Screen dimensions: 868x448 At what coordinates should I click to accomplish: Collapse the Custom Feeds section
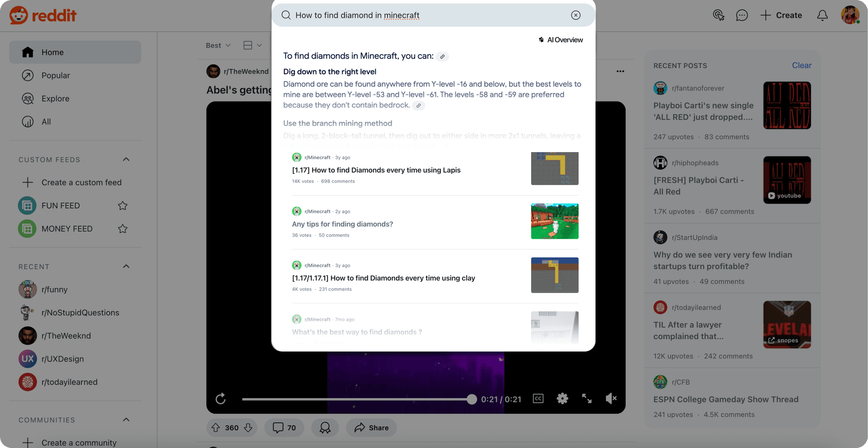click(x=126, y=160)
